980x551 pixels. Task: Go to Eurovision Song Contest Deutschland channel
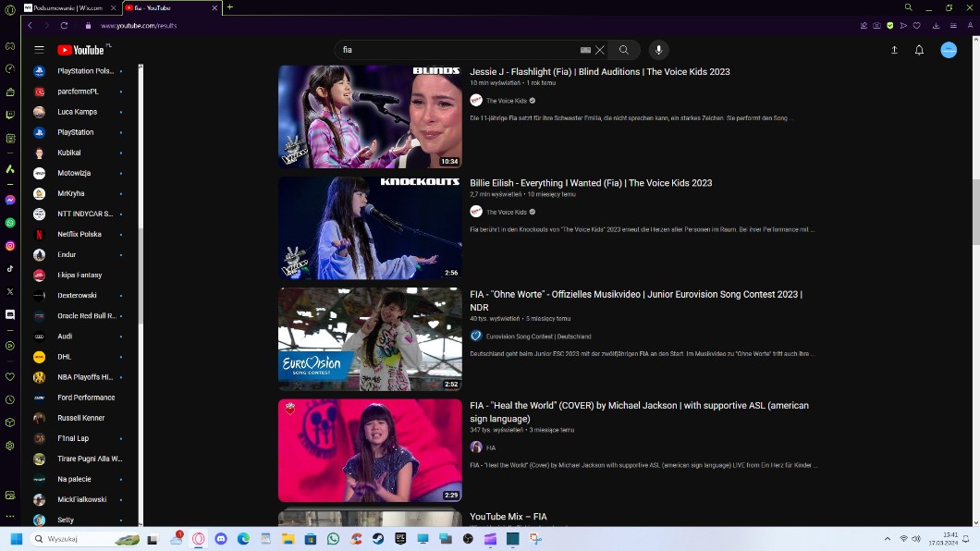[x=538, y=337]
